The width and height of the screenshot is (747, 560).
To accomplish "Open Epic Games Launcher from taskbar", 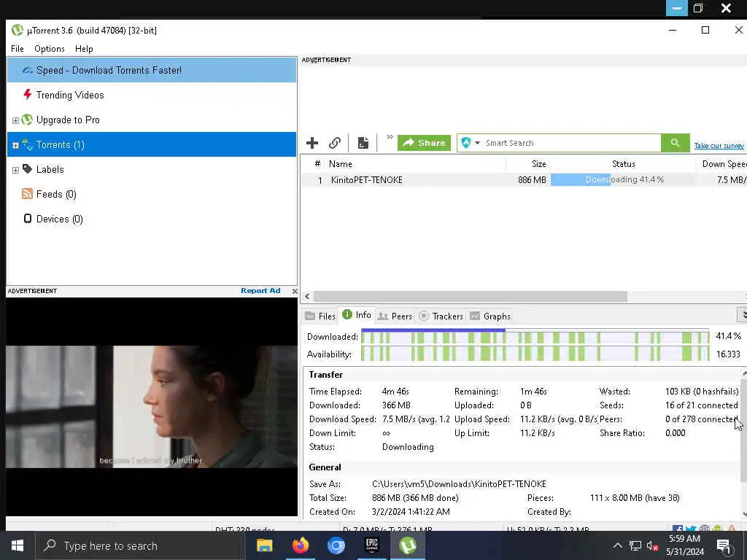I will pos(371,545).
